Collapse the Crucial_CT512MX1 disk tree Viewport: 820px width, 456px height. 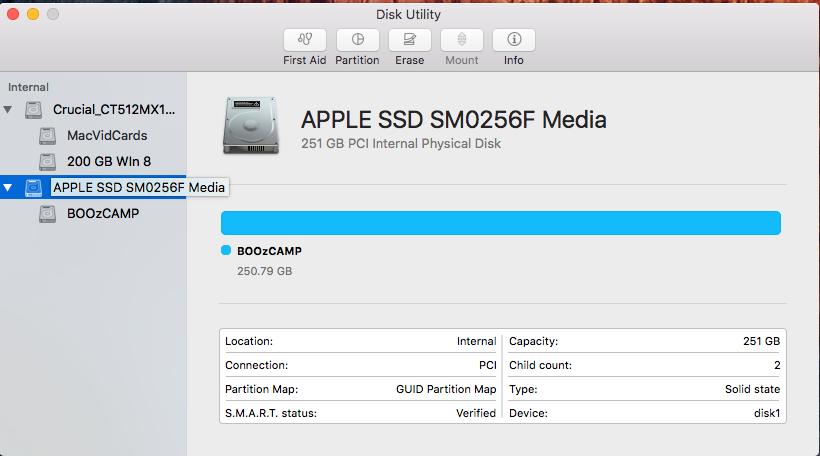click(x=8, y=110)
